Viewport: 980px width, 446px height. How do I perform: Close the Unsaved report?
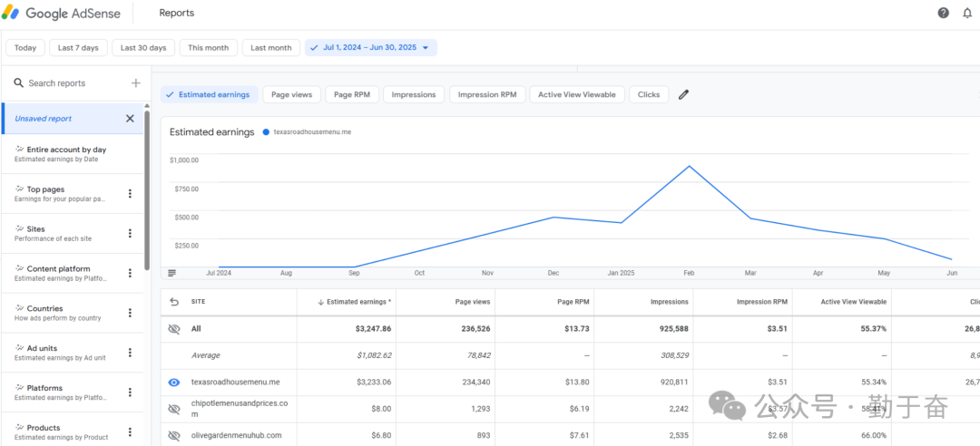(130, 119)
